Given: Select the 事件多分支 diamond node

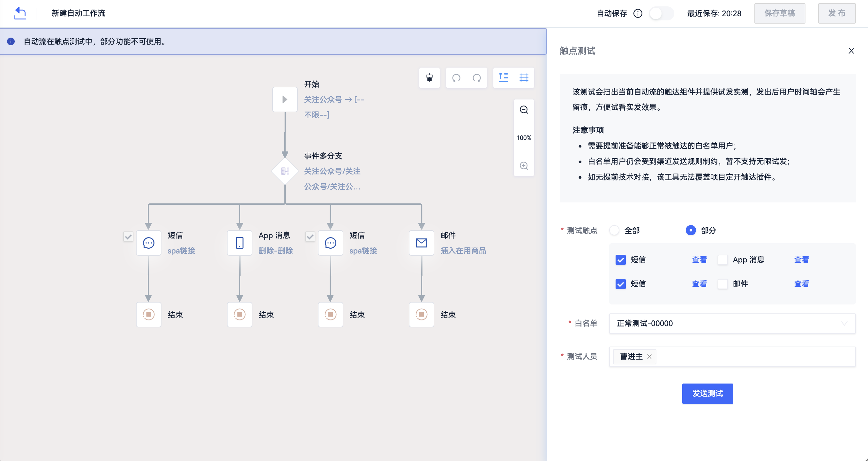Looking at the screenshot, I should [285, 172].
